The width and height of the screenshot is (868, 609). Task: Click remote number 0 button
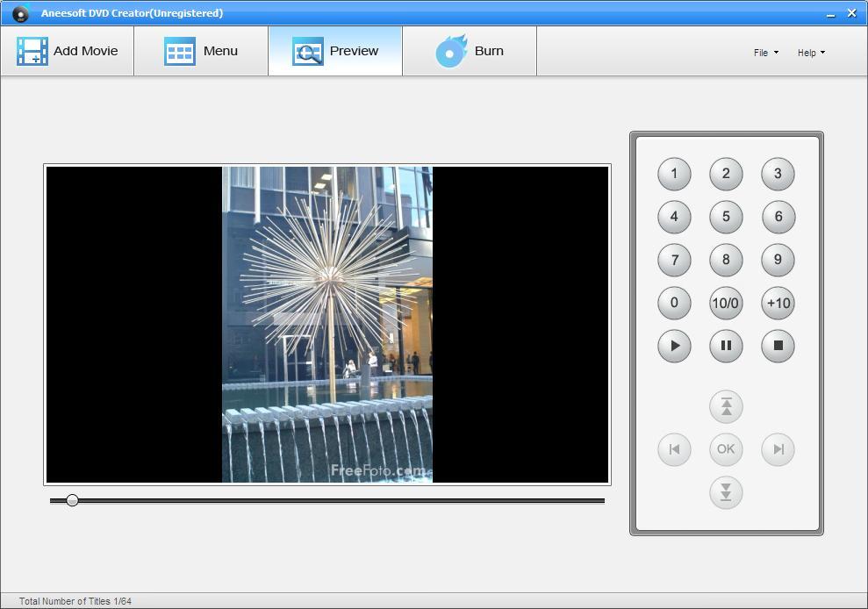tap(674, 303)
